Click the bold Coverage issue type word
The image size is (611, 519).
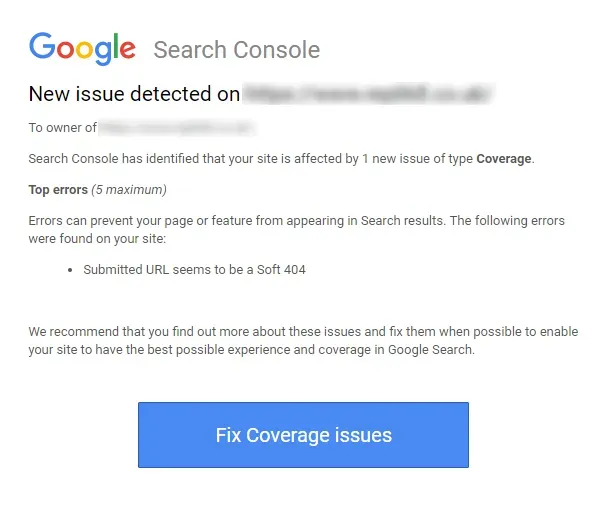coord(503,159)
